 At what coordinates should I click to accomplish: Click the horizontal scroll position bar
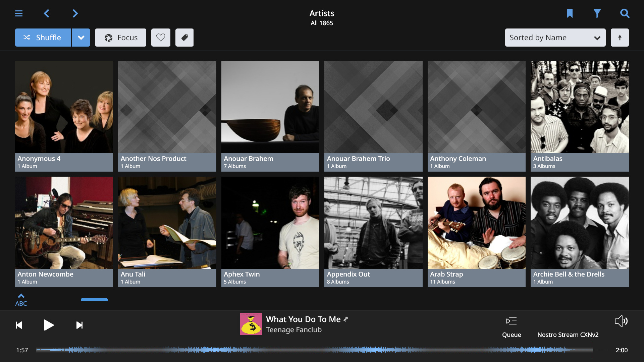tap(94, 300)
